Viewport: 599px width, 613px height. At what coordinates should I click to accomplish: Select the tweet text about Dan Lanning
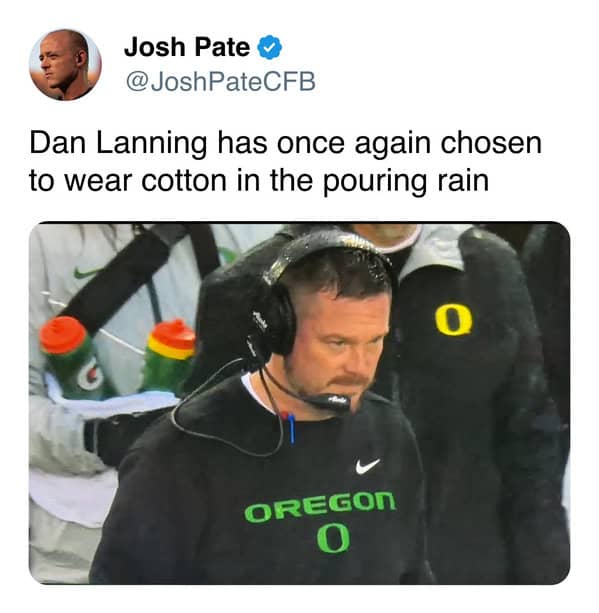tap(286, 162)
